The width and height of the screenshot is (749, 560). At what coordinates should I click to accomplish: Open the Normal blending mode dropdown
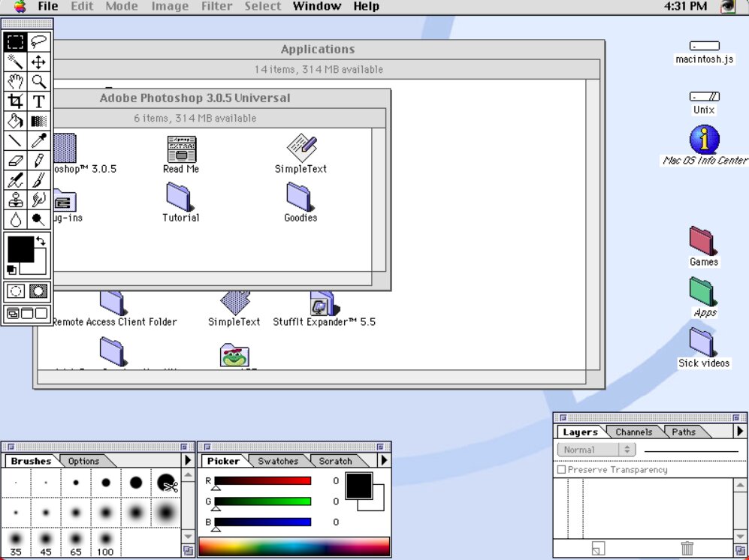[596, 450]
